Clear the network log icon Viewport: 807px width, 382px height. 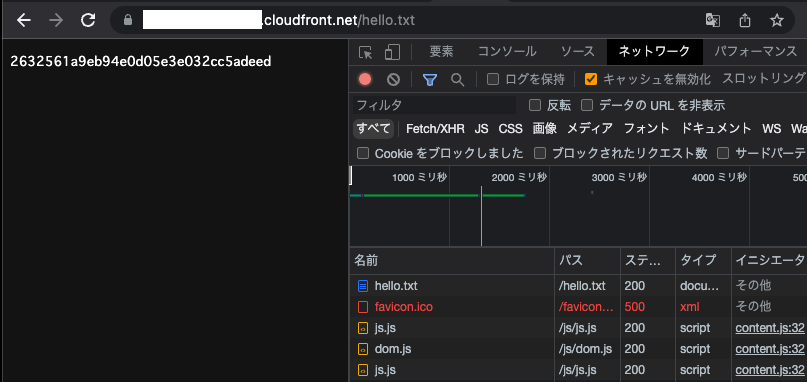point(394,79)
